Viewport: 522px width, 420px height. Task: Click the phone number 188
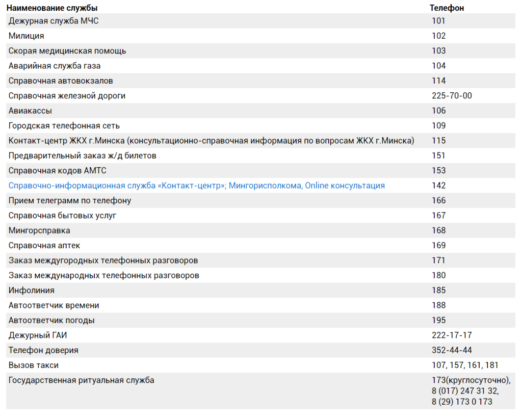click(439, 305)
